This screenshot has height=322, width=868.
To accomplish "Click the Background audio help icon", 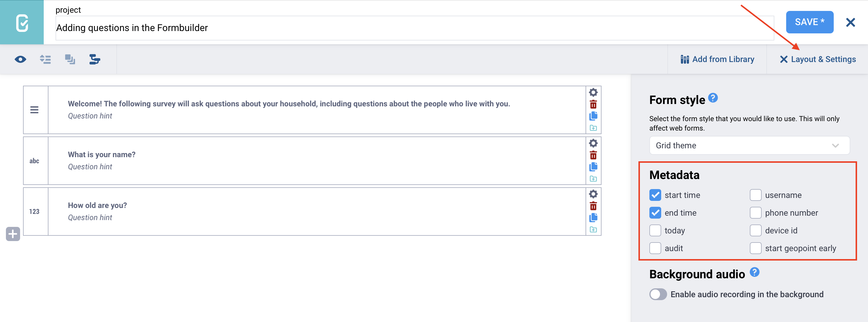I will [x=755, y=272].
